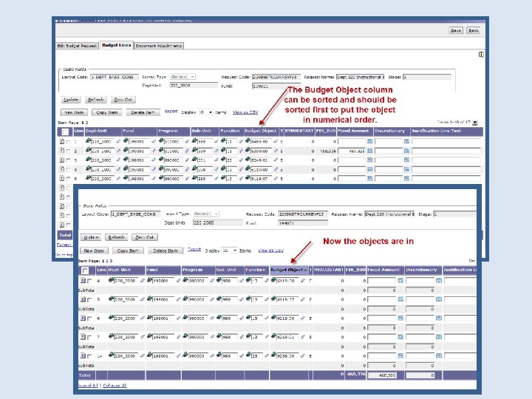Click Discretionary calculator icon on lower line 6
Screen dimensions: 532x399
[x=439, y=318]
